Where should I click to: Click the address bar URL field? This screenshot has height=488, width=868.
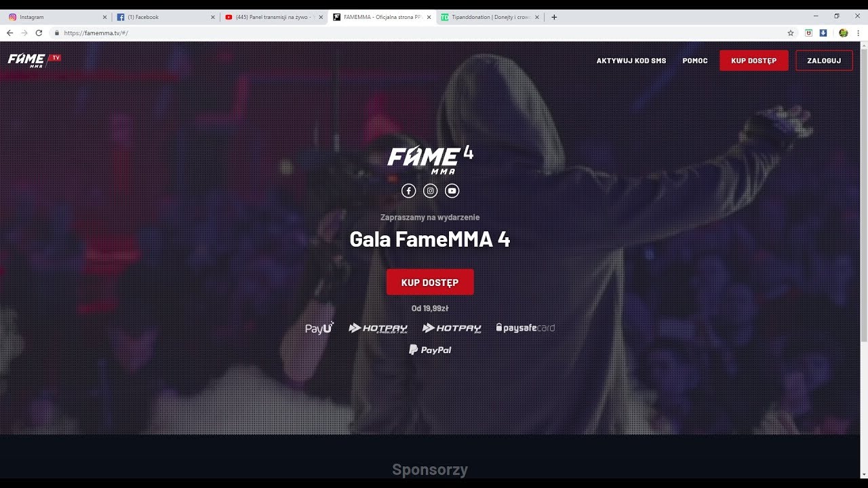[x=420, y=33]
